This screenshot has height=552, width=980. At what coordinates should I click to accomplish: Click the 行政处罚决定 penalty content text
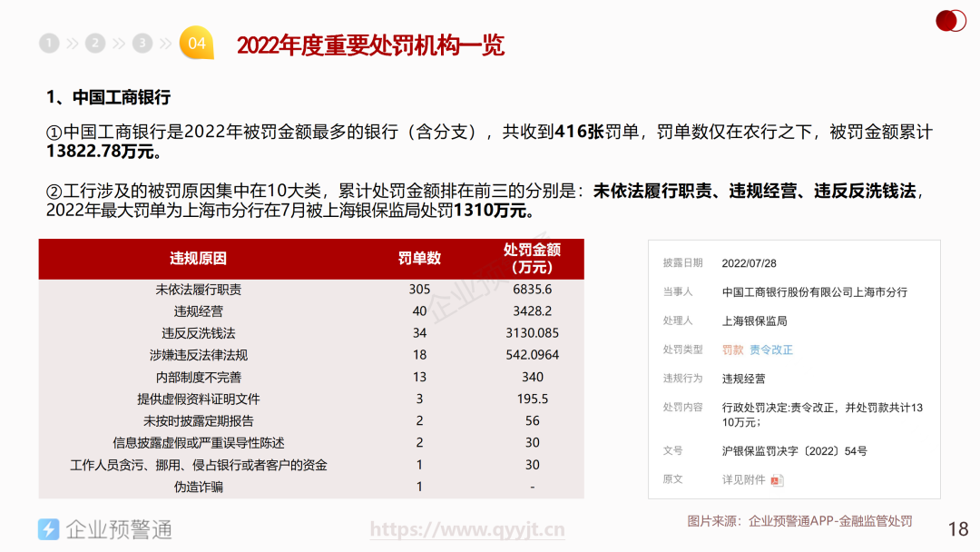(822, 415)
